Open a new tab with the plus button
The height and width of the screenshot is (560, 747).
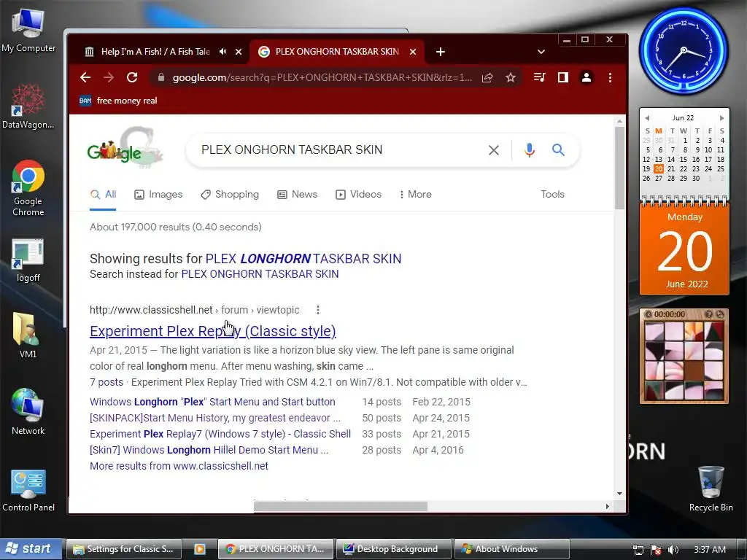(x=441, y=52)
